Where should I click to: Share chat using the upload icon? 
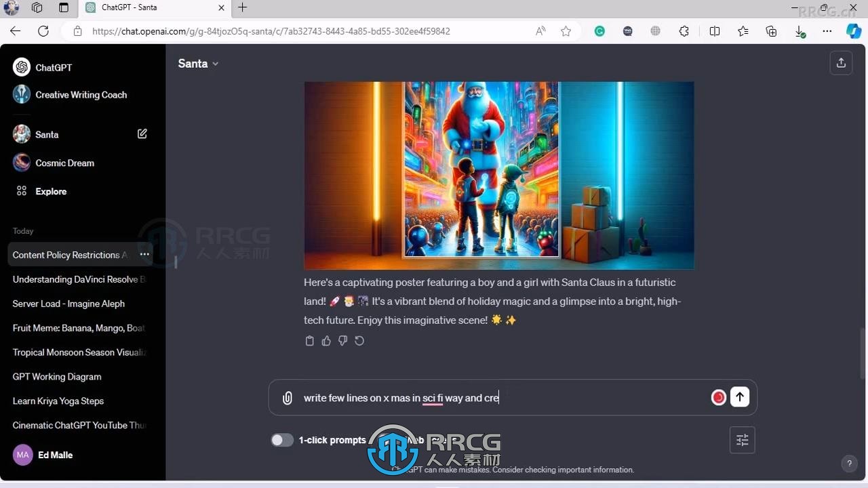[841, 63]
